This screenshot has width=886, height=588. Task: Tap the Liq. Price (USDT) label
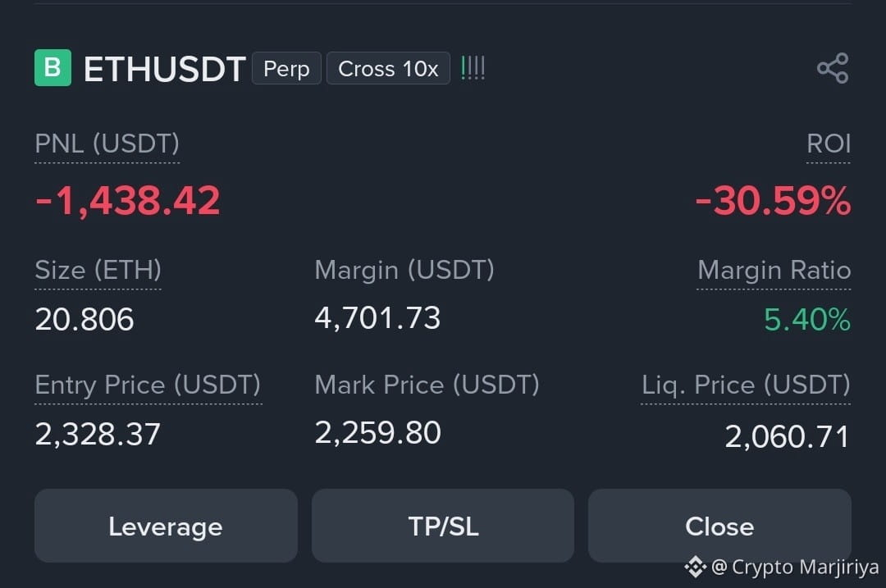(x=746, y=385)
